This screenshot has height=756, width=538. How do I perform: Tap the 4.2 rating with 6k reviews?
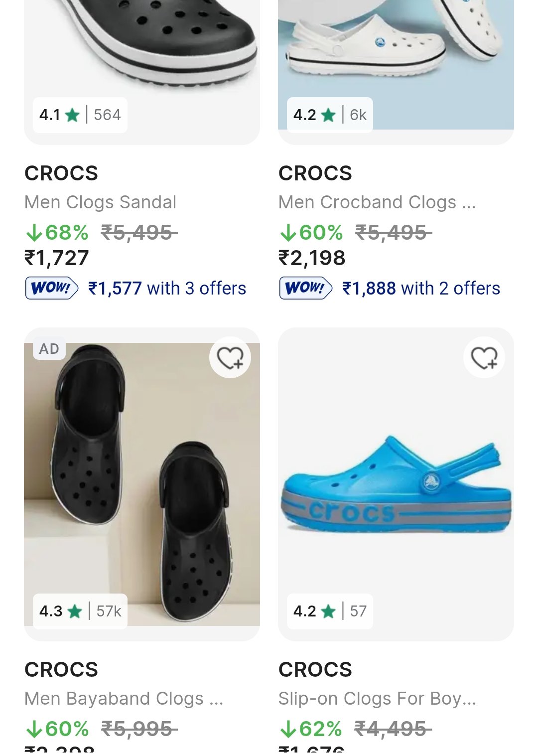click(x=330, y=115)
